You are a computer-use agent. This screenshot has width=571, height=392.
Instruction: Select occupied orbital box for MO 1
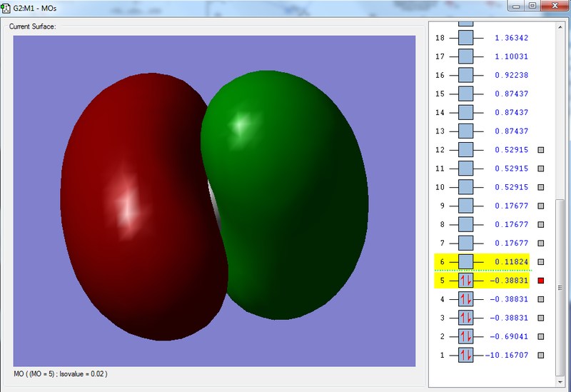(x=466, y=355)
